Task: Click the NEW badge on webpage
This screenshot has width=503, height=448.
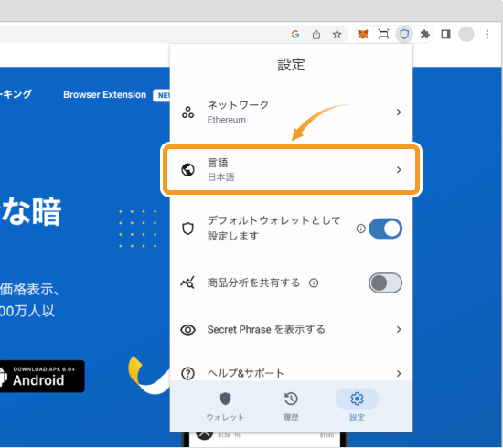Action: point(162,95)
